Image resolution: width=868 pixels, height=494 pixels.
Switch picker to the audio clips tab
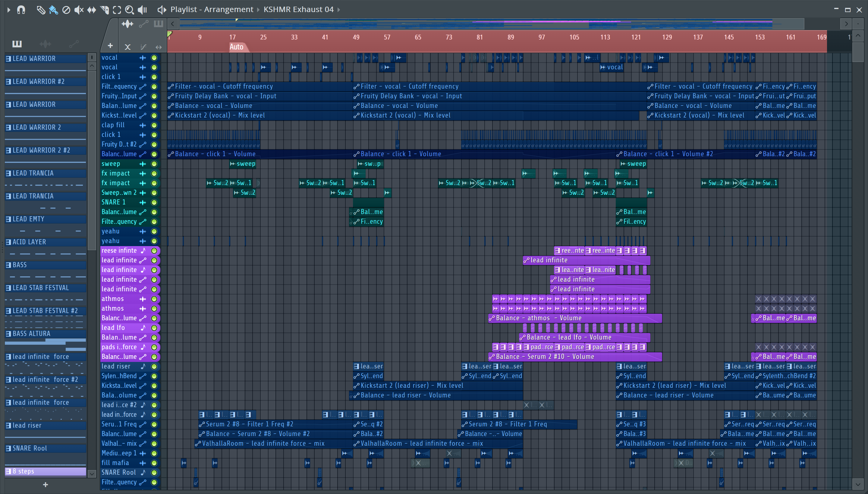[x=46, y=44]
